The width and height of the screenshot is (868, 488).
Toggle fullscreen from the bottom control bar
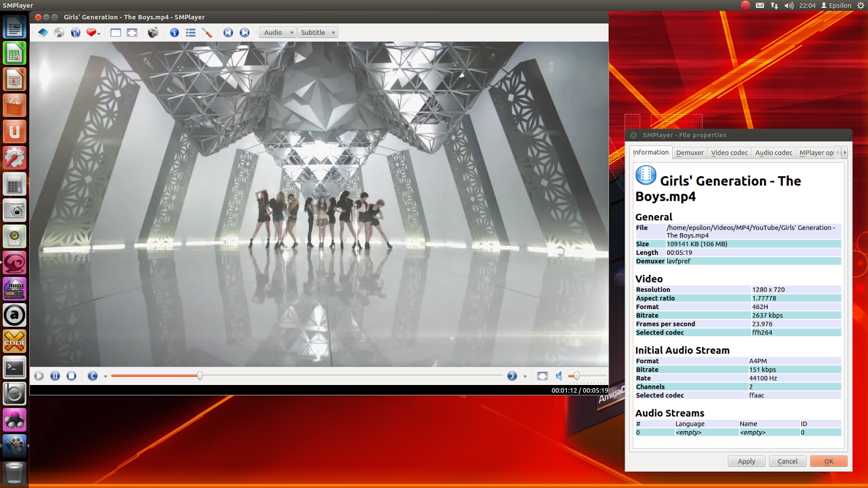[542, 376]
